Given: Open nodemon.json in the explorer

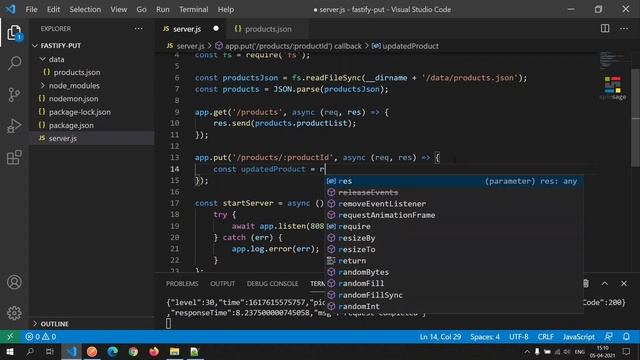Looking at the screenshot, I should click(73, 99).
